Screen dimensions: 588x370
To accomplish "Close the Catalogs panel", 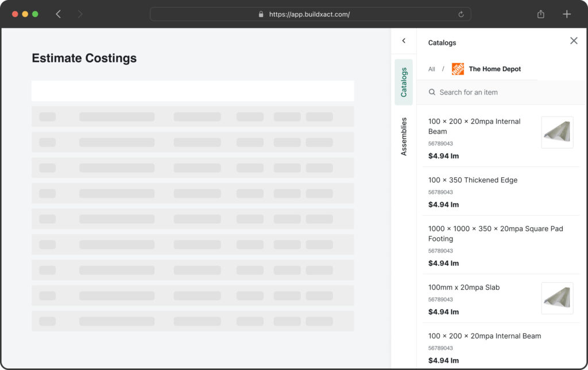I will coord(573,41).
